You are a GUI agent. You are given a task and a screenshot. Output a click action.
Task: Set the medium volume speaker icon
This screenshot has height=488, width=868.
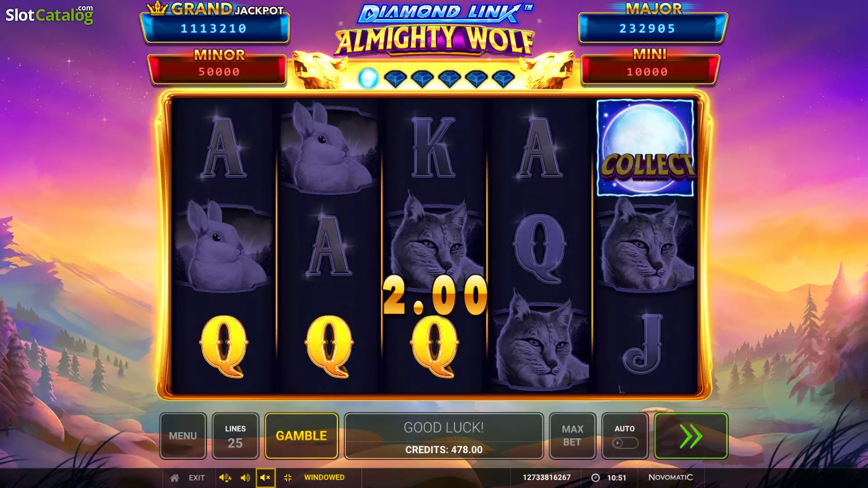click(245, 478)
